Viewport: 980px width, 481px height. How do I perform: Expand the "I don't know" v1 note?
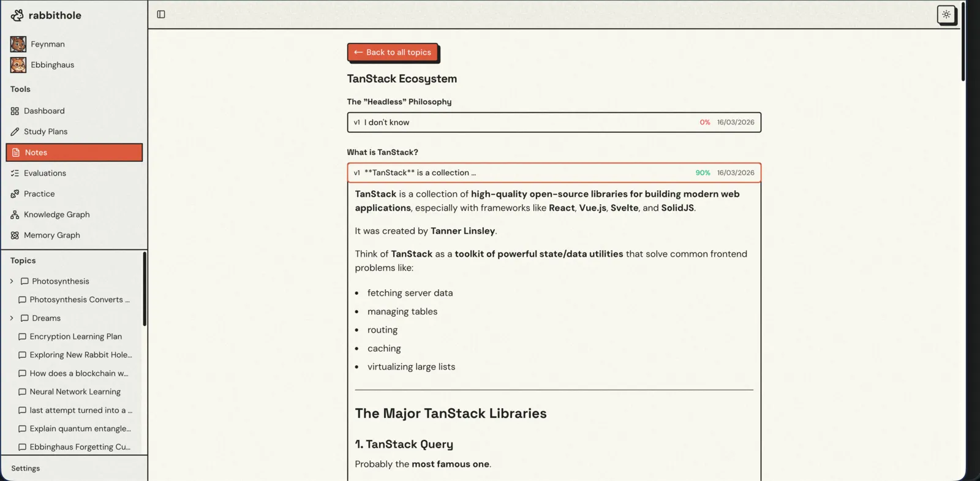coord(554,122)
